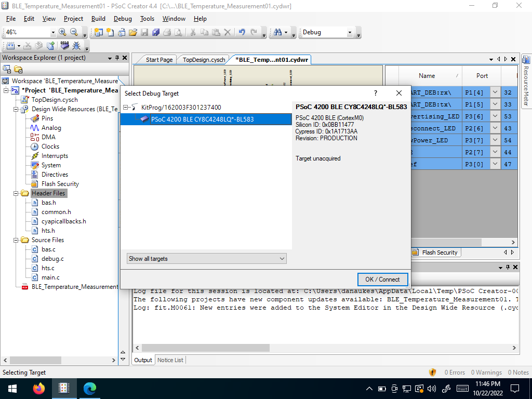Viewport: 532px width, 399px height.
Task: Select debug.c source file
Action: [52, 259]
